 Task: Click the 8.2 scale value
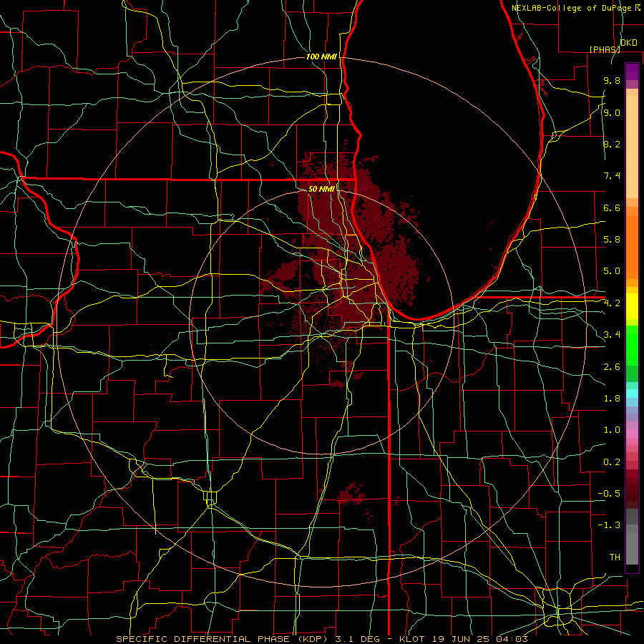point(612,144)
